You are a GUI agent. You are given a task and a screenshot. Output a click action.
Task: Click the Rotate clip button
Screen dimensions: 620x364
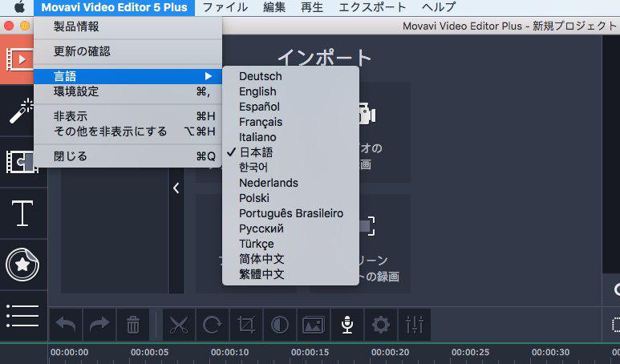tap(213, 325)
